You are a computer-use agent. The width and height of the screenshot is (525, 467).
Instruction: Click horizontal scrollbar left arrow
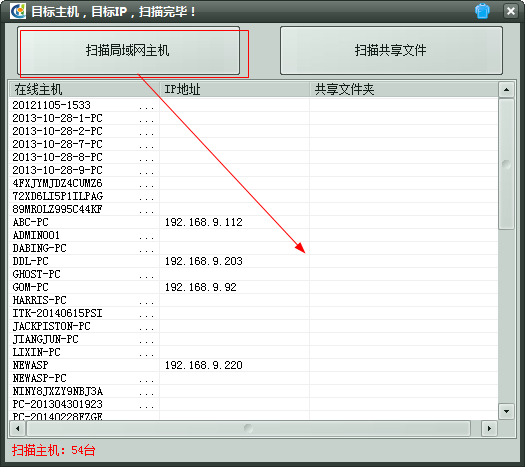coord(17,428)
